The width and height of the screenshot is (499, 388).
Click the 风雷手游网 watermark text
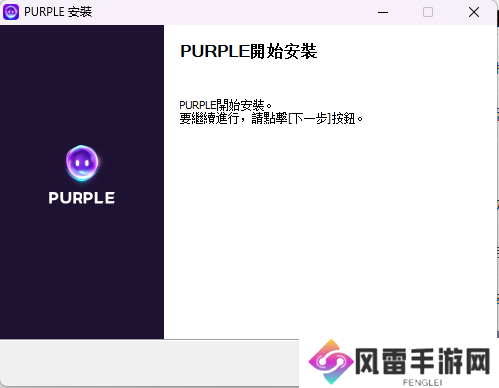coord(423,361)
